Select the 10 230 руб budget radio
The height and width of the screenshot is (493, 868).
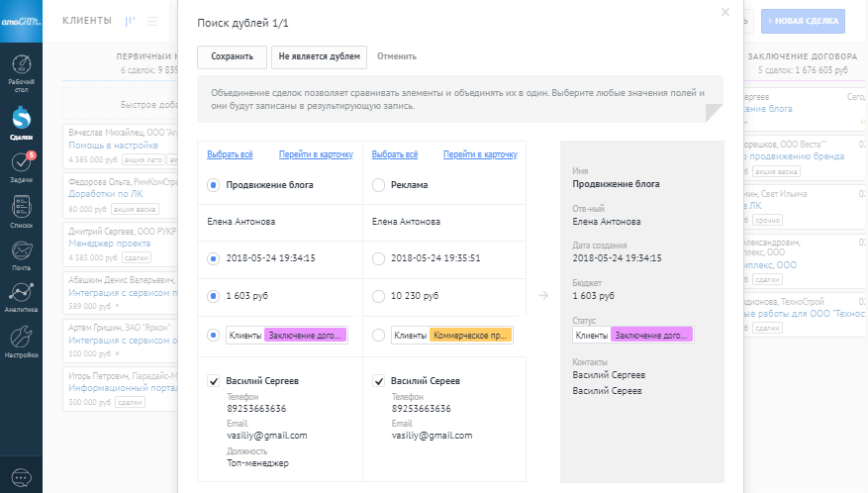378,295
